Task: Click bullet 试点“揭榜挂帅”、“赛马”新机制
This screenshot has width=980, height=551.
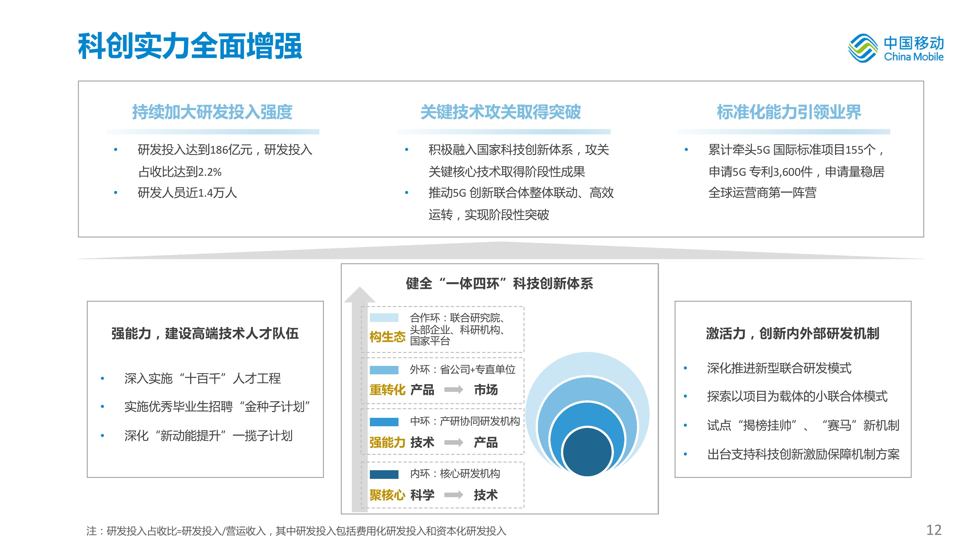Action: (x=803, y=425)
